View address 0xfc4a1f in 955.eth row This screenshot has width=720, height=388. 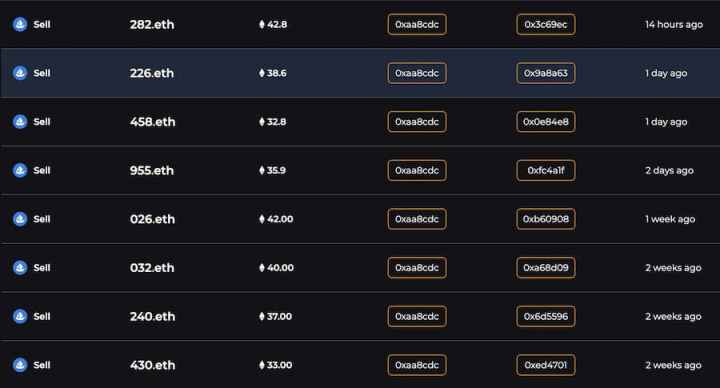[x=546, y=170]
